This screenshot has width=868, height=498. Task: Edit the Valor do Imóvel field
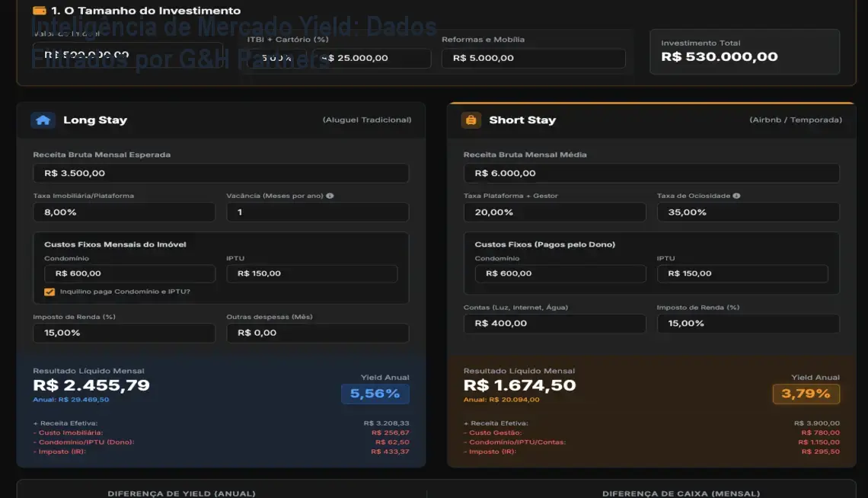128,55
